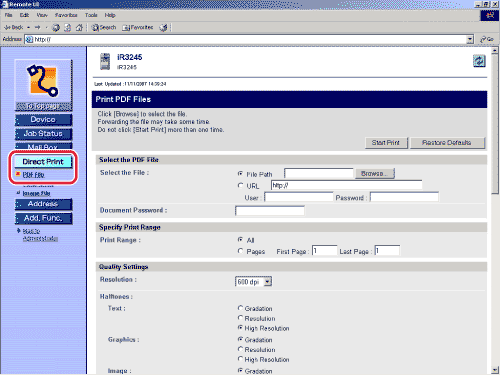
Task: Open the Mail Box sidebar section
Action: pyautogui.click(x=43, y=146)
